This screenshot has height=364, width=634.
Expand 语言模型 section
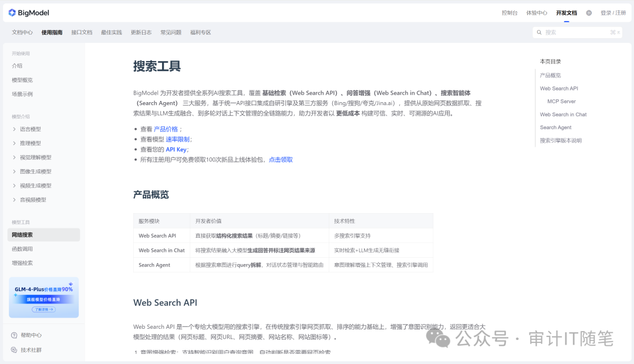tap(14, 129)
